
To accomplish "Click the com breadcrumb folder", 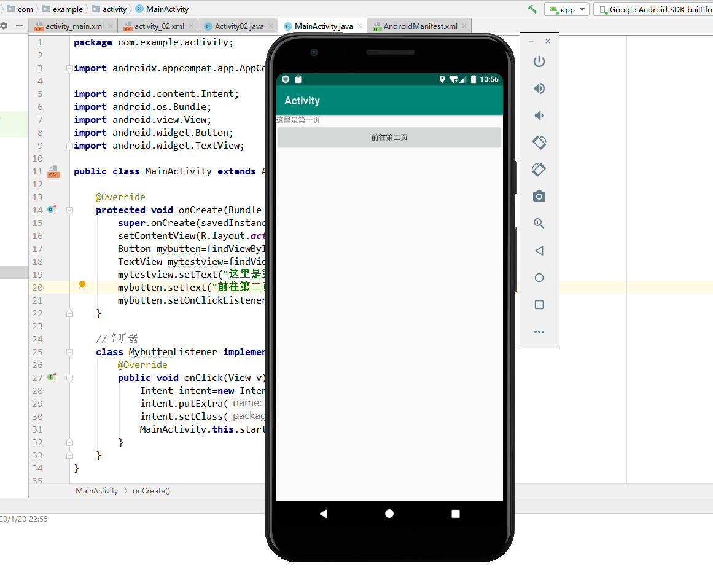I will click(20, 9).
